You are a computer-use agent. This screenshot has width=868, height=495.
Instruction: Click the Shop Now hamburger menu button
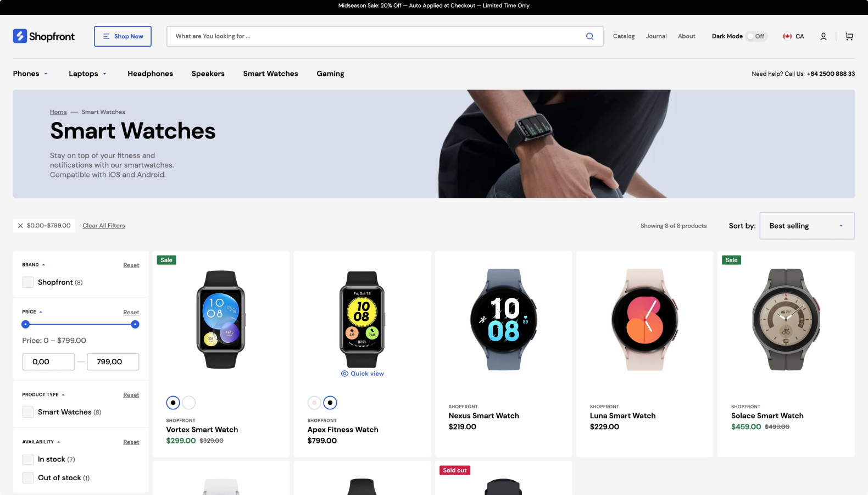coord(123,36)
